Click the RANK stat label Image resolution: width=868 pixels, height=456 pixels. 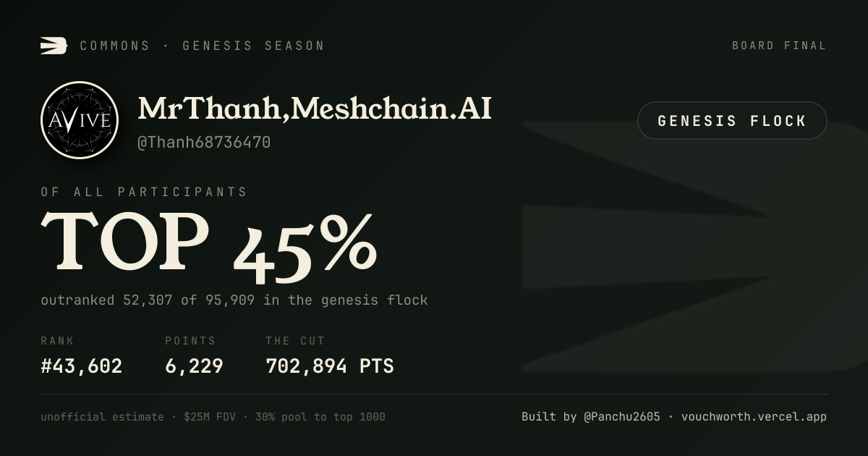click(x=57, y=341)
